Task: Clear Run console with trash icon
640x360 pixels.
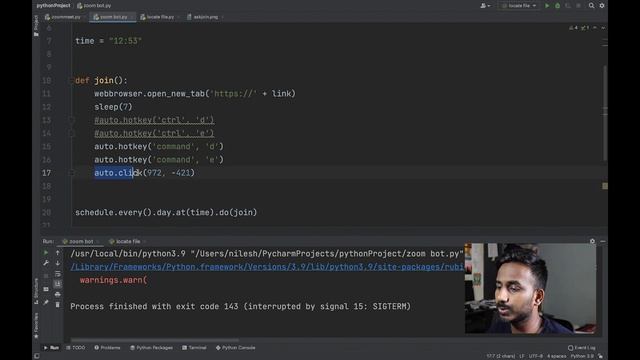Action: point(58,304)
